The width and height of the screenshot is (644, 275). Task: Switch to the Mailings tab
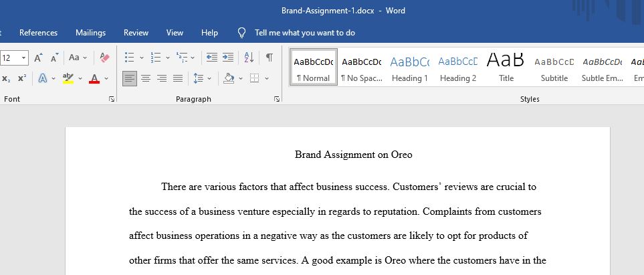[91, 33]
